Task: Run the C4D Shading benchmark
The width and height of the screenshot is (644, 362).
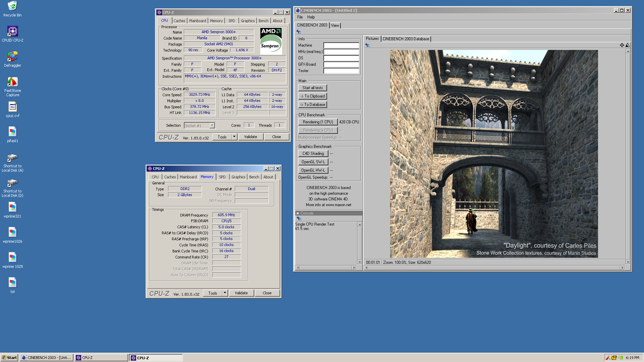Action: coord(313,154)
